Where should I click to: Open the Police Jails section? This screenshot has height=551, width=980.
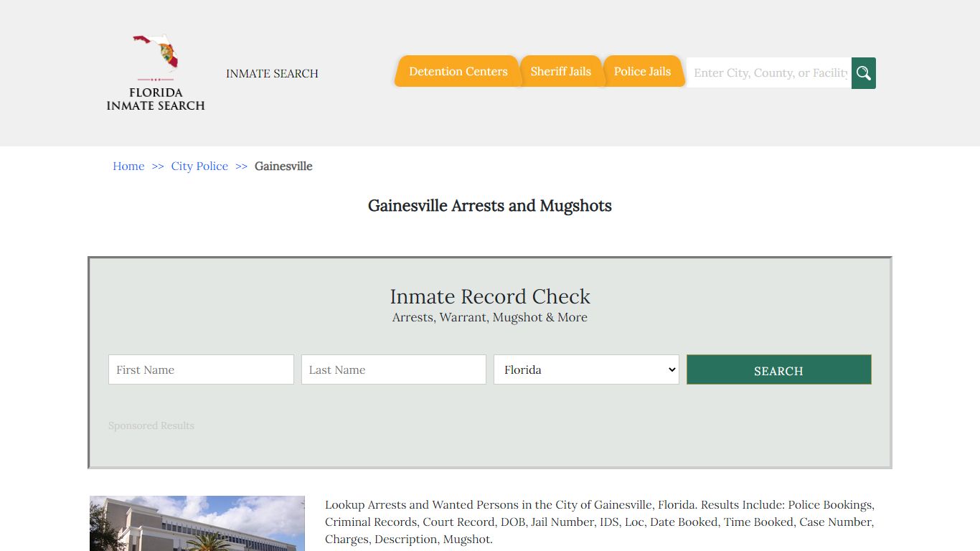pyautogui.click(x=642, y=71)
